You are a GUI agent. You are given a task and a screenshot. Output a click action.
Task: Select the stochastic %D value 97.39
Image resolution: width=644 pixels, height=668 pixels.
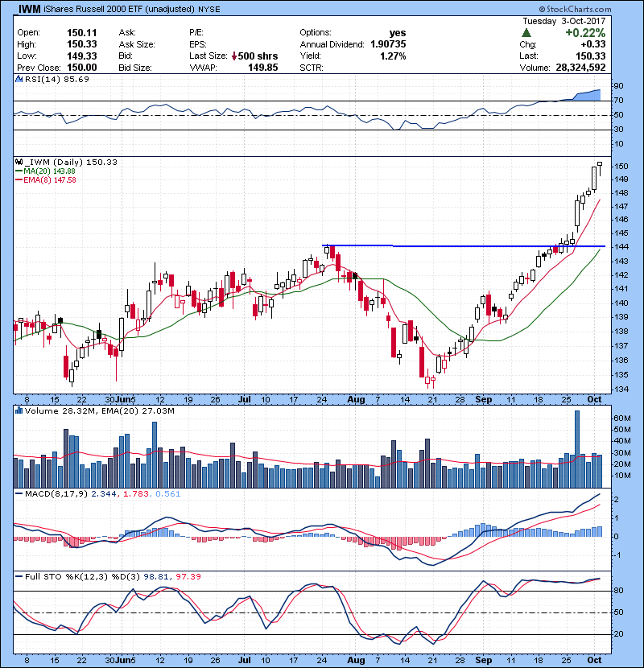188,576
